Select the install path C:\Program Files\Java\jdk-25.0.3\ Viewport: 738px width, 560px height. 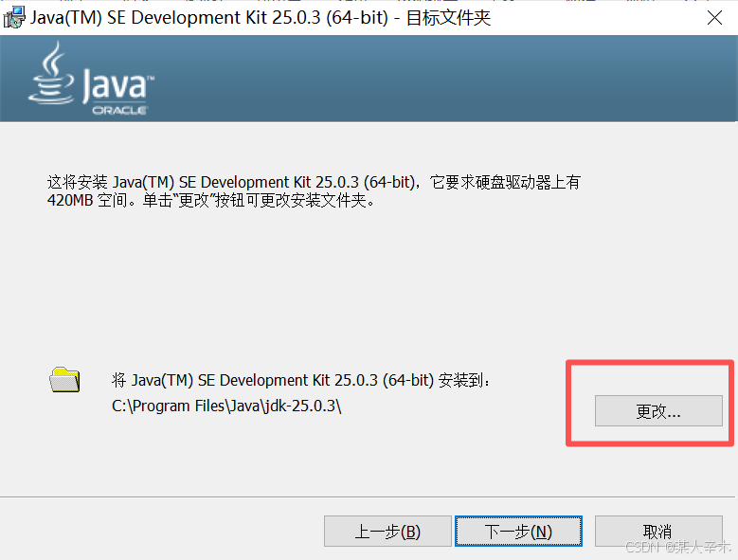pyautogui.click(x=226, y=406)
